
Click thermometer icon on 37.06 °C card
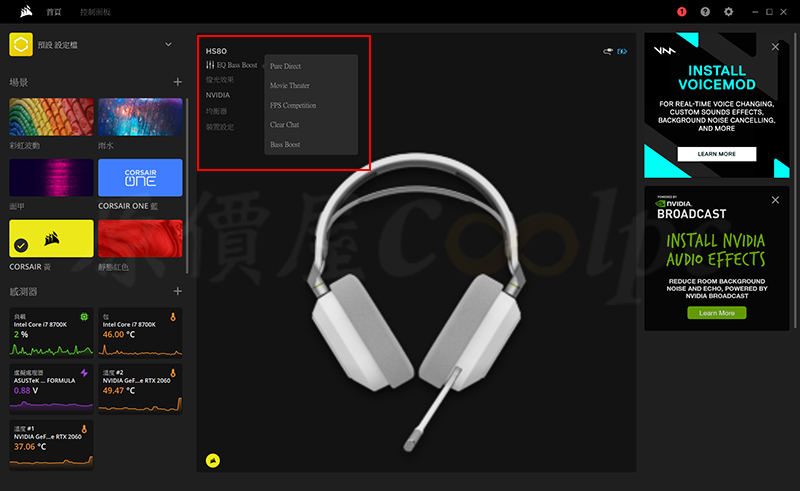(x=84, y=429)
